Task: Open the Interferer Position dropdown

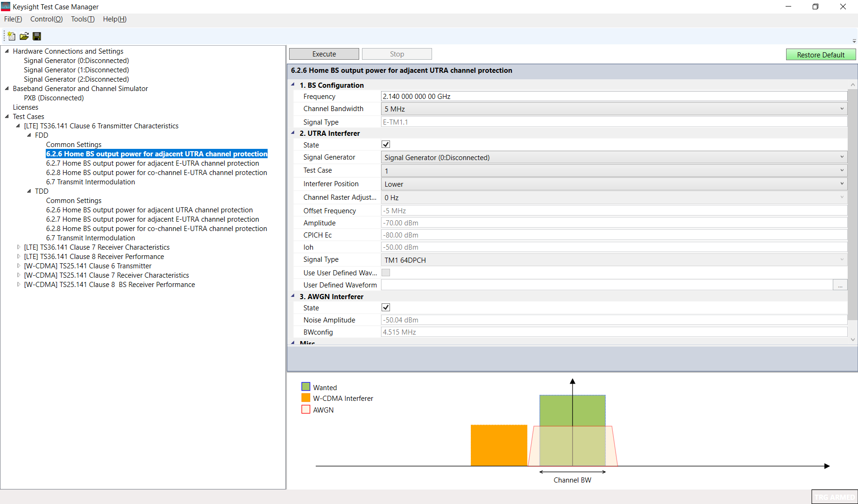Action: (x=614, y=184)
